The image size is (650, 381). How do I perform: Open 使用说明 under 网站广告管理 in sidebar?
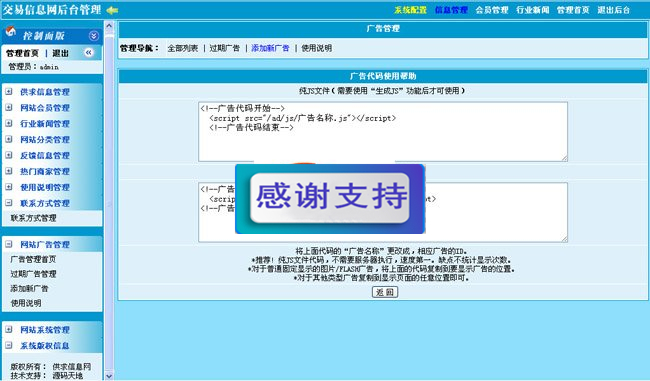(x=26, y=303)
